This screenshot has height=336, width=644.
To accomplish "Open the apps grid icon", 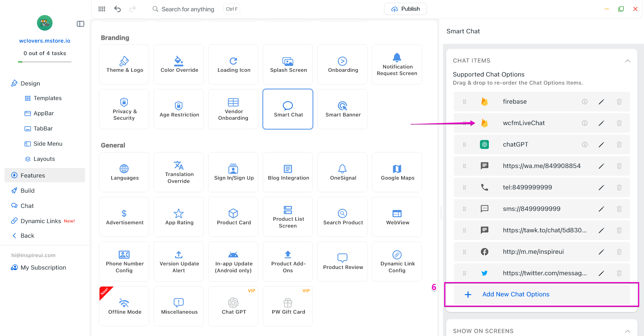I will pos(102,9).
